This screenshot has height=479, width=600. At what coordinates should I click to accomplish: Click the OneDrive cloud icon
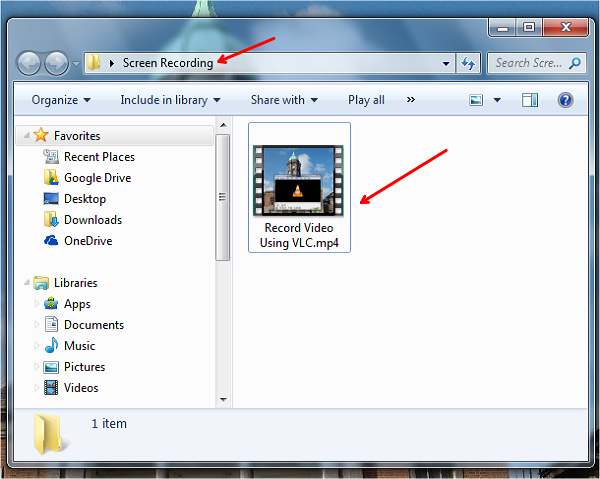[51, 241]
